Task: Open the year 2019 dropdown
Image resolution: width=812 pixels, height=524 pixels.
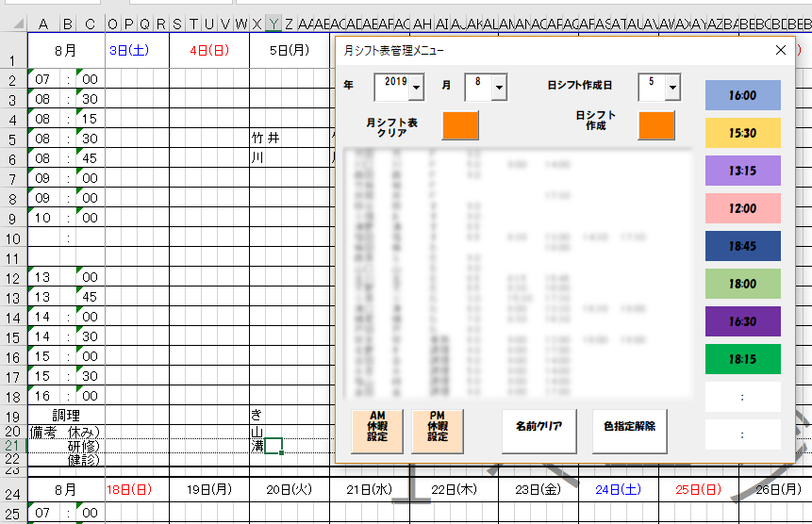Action: 416,87
